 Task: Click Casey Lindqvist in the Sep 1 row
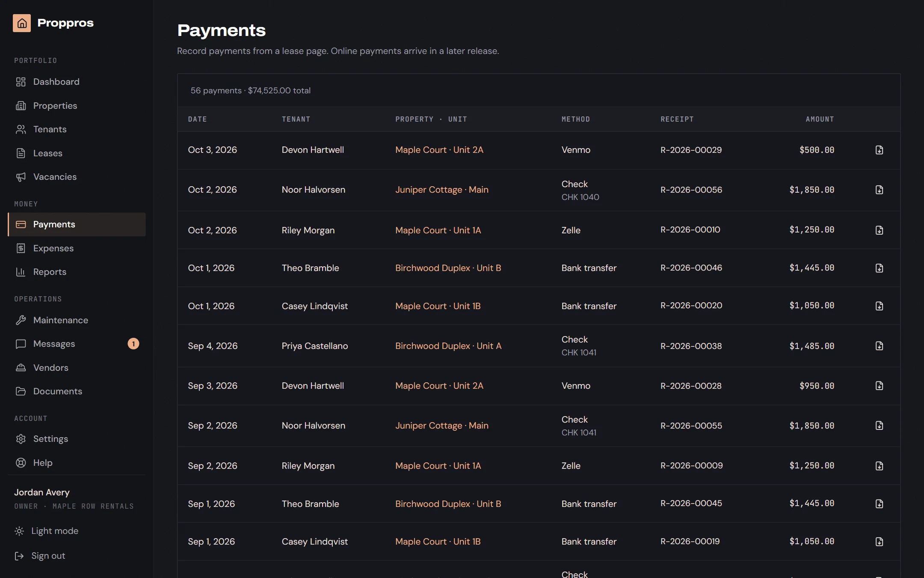(314, 542)
